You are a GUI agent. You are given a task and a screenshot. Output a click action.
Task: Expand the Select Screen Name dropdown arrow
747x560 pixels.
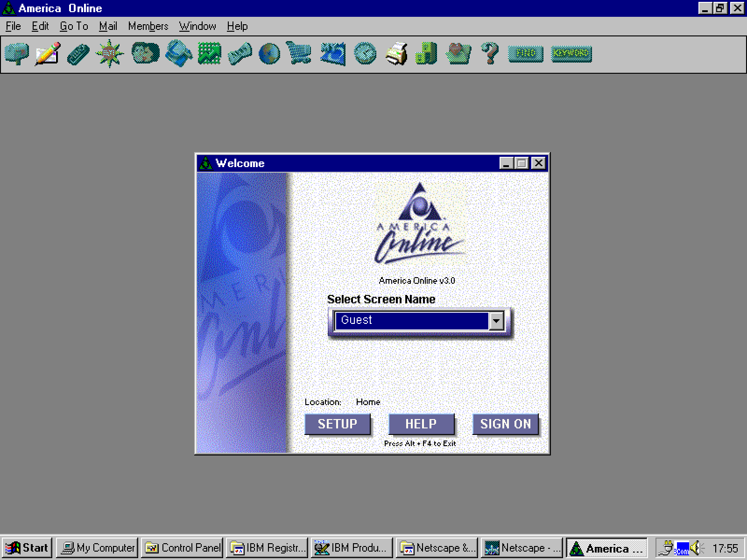click(x=496, y=321)
